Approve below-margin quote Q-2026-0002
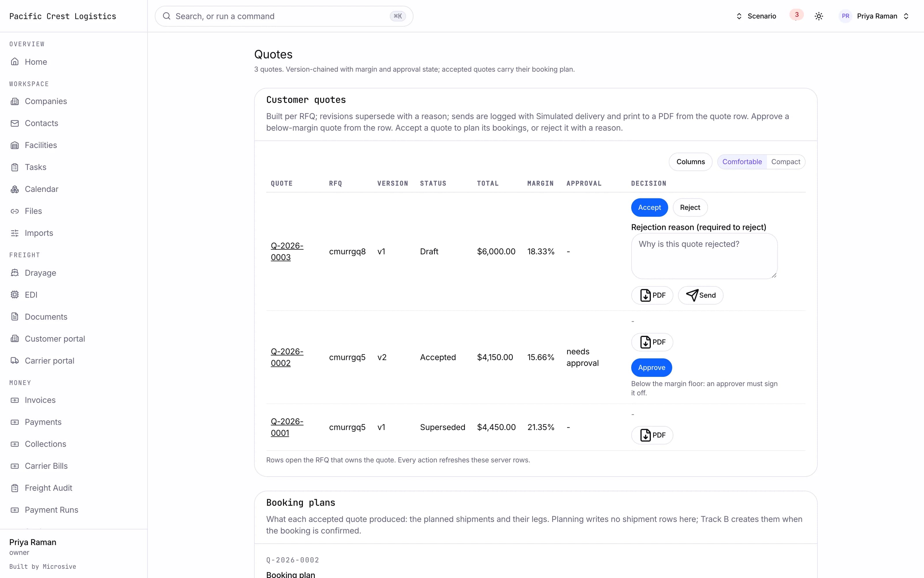The height and width of the screenshot is (578, 924). point(651,368)
